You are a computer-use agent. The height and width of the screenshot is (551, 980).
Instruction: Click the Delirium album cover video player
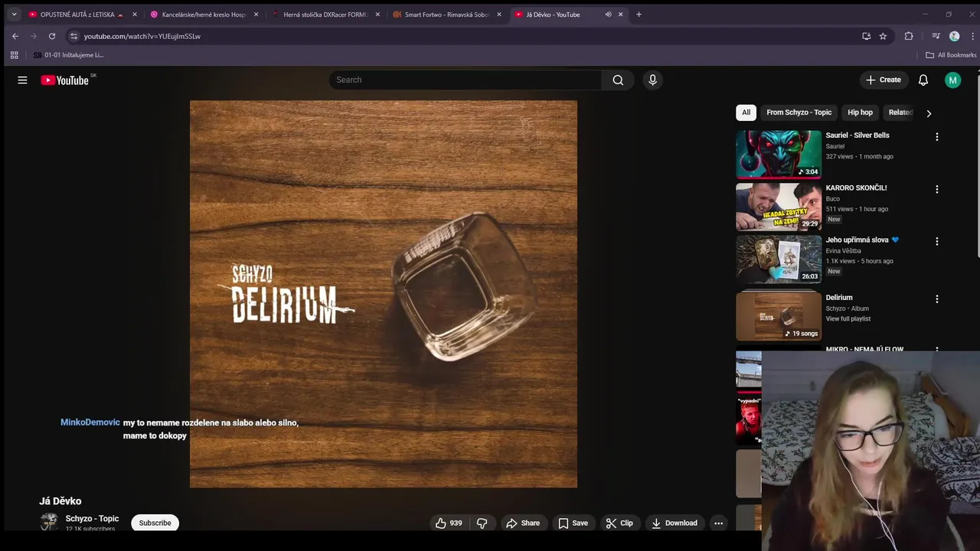[384, 294]
